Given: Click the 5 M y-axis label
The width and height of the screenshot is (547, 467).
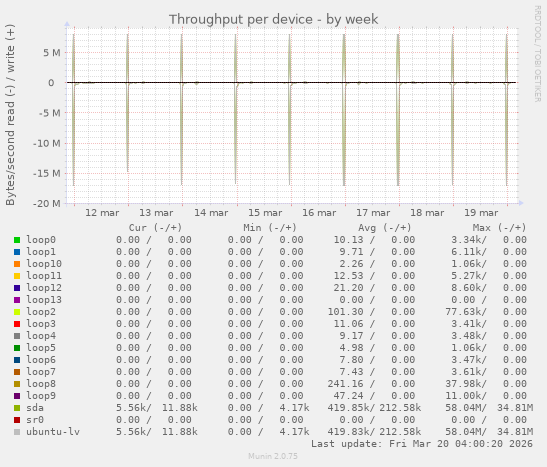Looking at the screenshot, I should (x=52, y=53).
